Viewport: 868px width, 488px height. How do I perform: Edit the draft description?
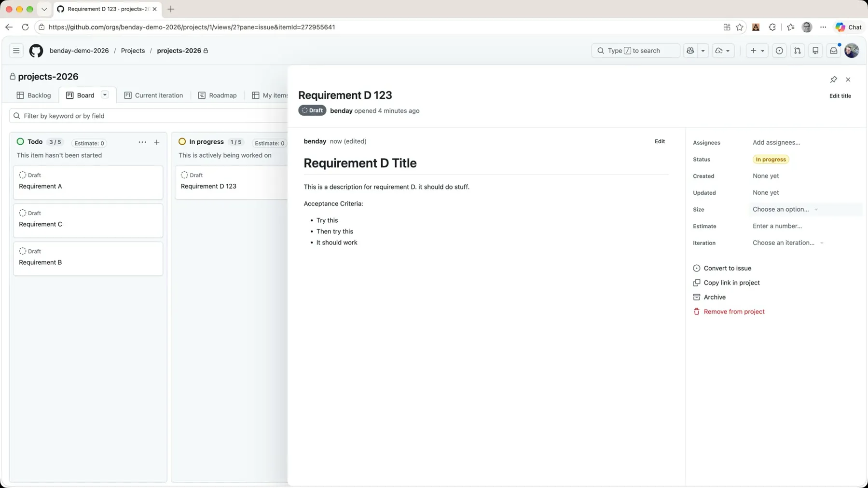(660, 141)
